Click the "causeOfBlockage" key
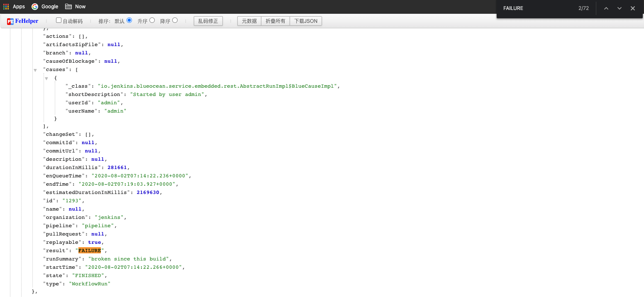 coord(70,61)
